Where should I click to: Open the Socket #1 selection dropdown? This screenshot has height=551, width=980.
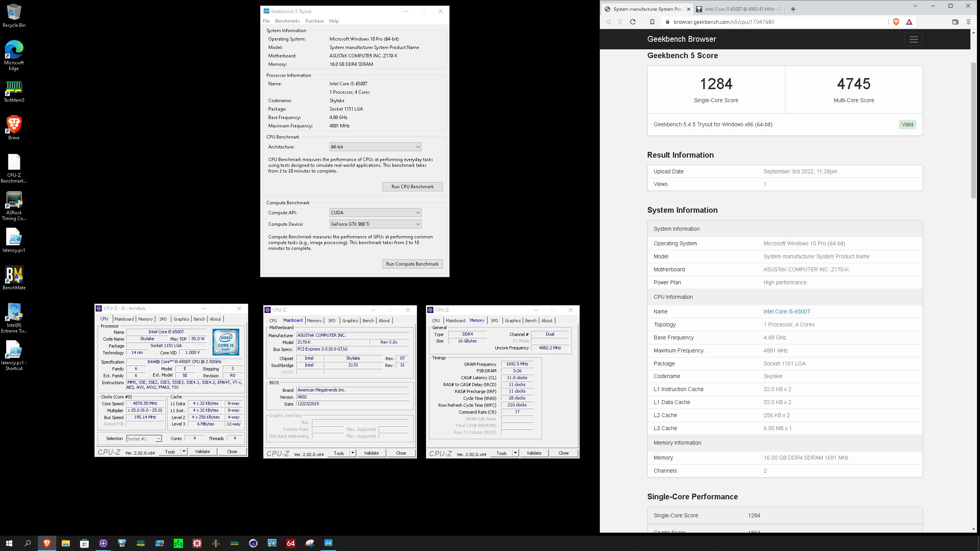point(144,439)
